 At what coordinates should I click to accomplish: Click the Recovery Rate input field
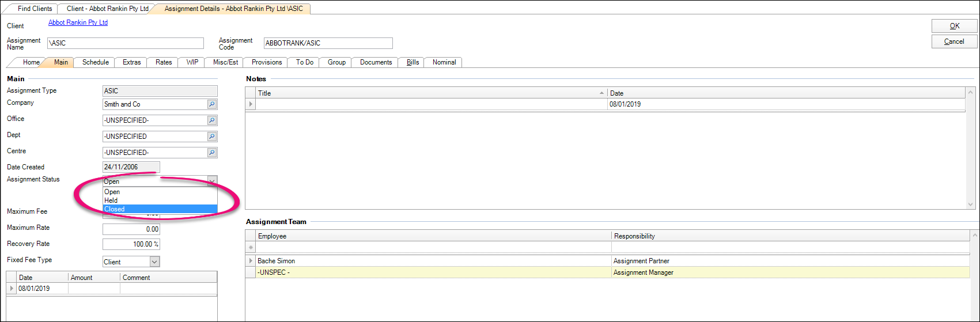131,244
